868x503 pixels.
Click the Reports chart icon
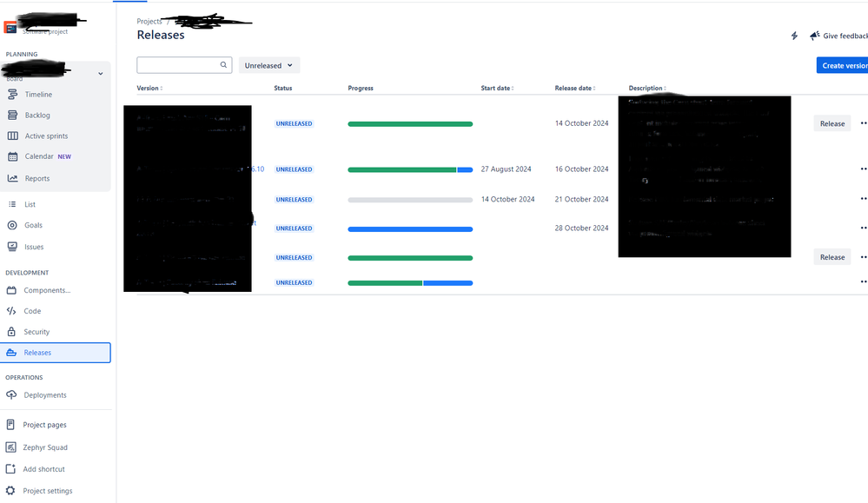tap(12, 178)
